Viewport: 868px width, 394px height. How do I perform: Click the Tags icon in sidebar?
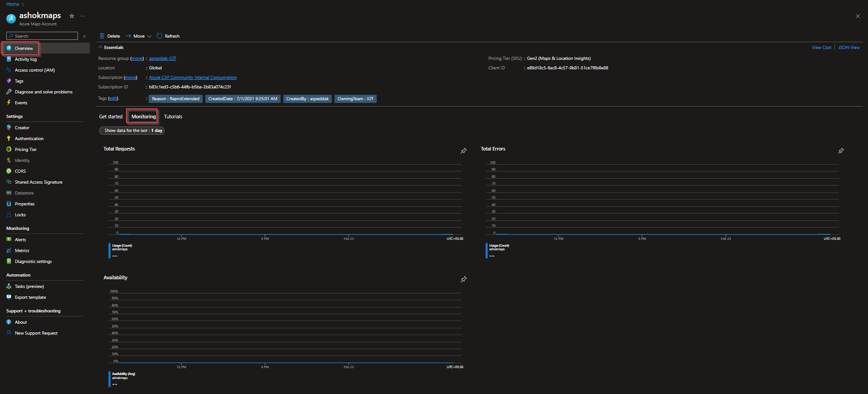click(x=9, y=81)
